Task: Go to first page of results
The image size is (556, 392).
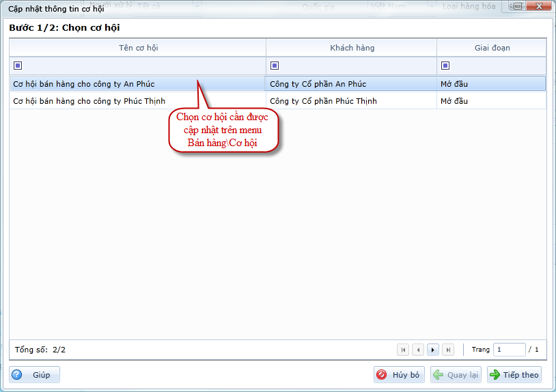Action: click(404, 350)
